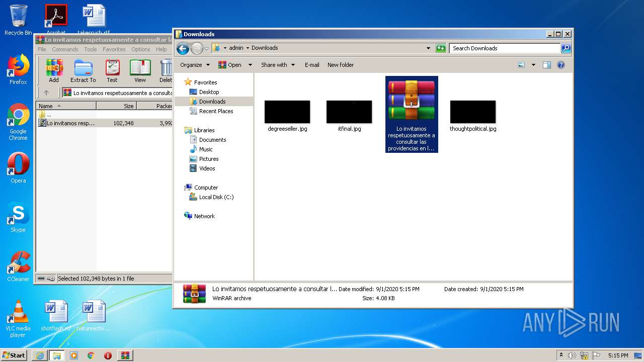The width and height of the screenshot is (644, 362).
Task: Open WinRAR File menu
Action: [x=42, y=49]
